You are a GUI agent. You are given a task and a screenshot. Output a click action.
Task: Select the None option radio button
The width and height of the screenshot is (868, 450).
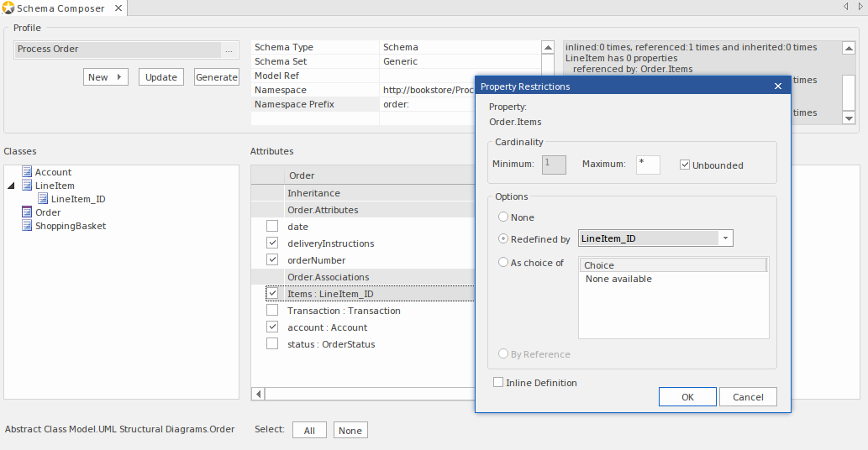click(x=503, y=217)
